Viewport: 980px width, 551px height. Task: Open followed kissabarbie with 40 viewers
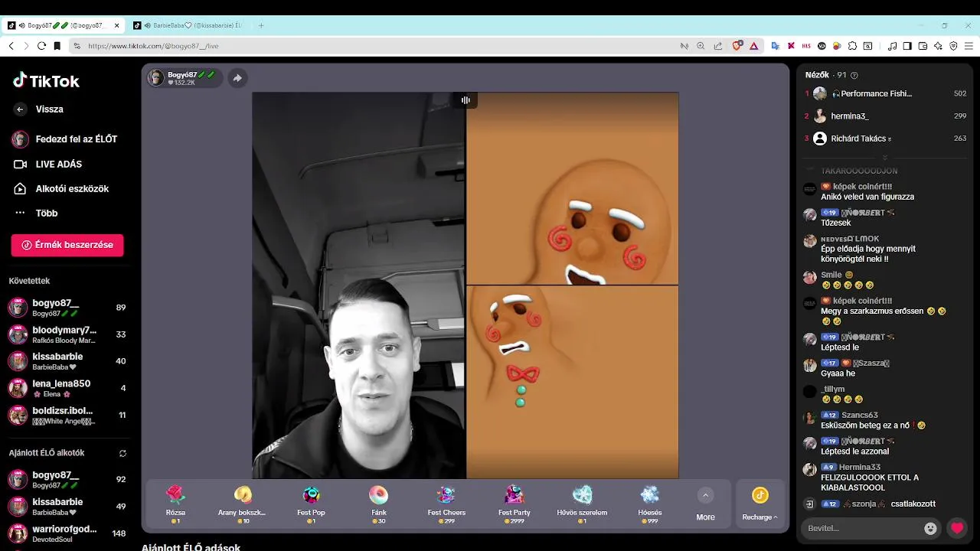pos(67,361)
